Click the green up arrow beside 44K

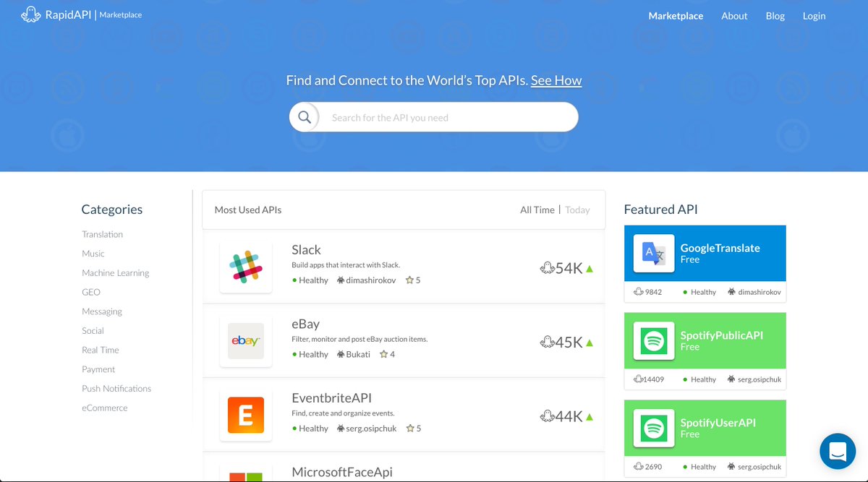[589, 417]
